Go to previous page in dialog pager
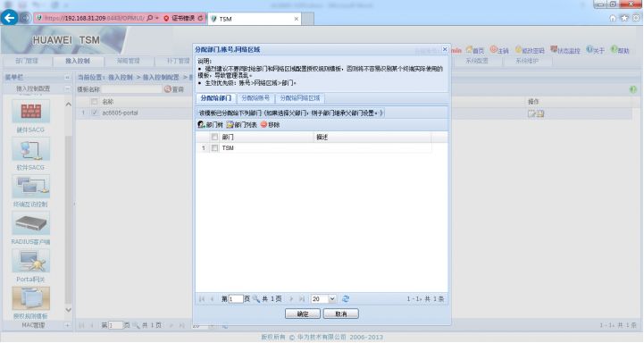This screenshot has height=343, width=644. coord(213,298)
